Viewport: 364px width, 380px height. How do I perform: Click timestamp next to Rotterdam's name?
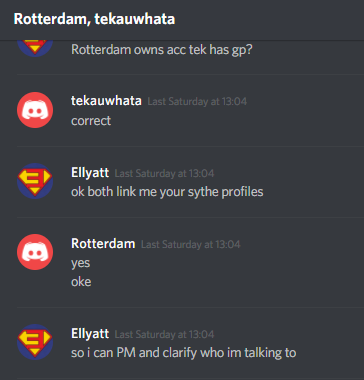pyautogui.click(x=191, y=244)
